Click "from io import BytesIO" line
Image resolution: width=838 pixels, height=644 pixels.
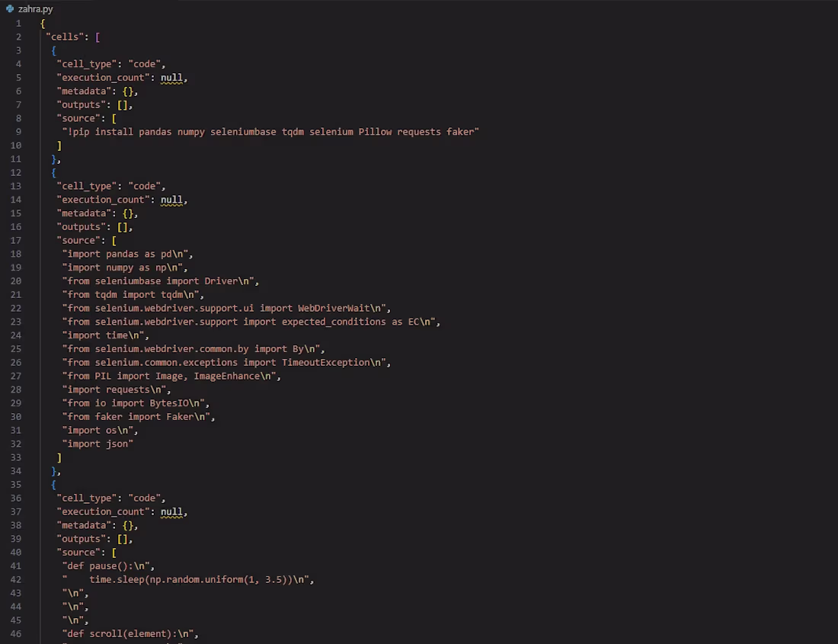[x=136, y=403]
